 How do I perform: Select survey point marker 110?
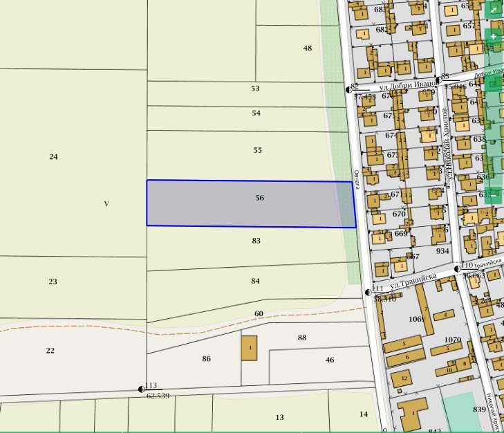click(x=458, y=269)
